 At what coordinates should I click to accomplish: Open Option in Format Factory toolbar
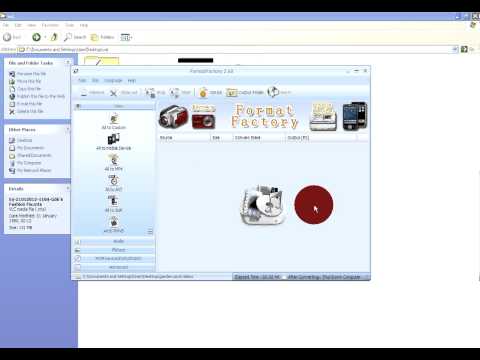click(x=210, y=92)
